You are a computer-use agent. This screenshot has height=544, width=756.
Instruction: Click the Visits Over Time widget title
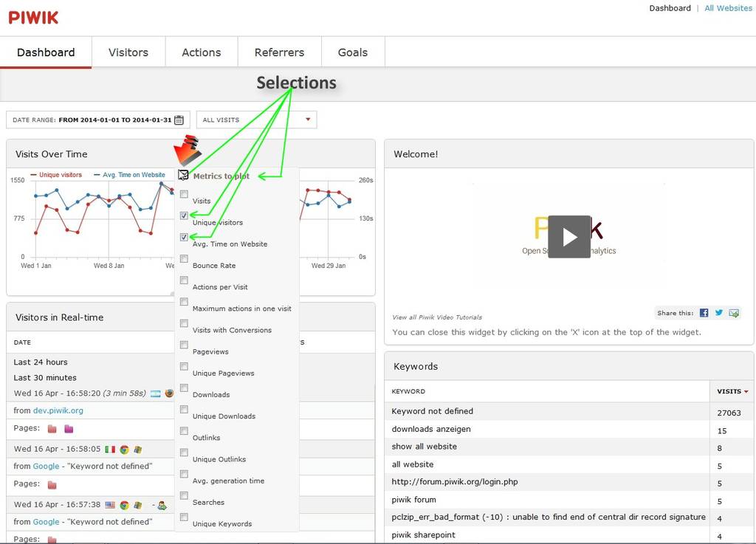52,154
